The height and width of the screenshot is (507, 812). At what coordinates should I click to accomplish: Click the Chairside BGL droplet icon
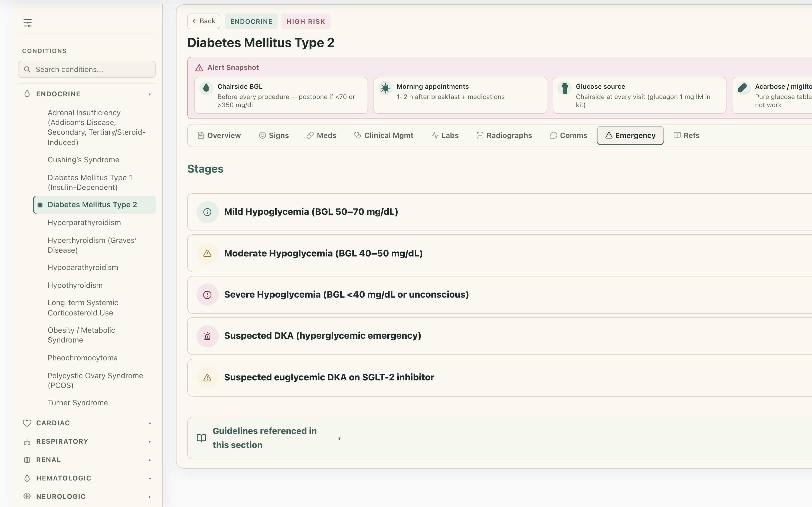coord(206,88)
